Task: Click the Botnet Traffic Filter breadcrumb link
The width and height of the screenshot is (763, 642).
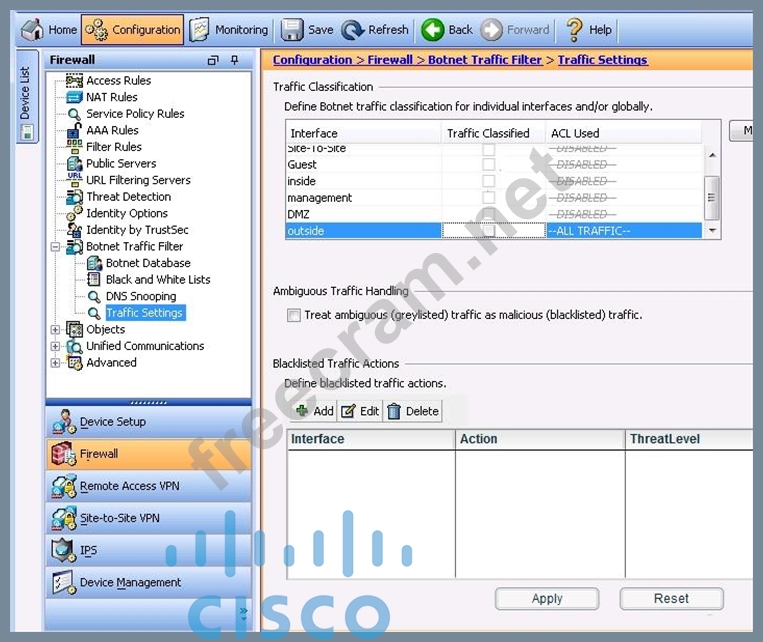Action: point(485,60)
